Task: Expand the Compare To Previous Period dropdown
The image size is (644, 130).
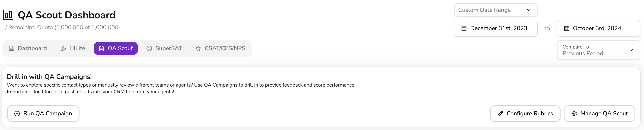Action: coord(598,50)
